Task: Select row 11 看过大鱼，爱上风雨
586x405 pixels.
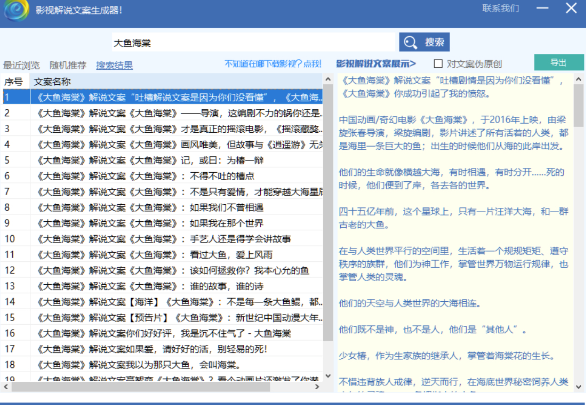Action: point(161,254)
